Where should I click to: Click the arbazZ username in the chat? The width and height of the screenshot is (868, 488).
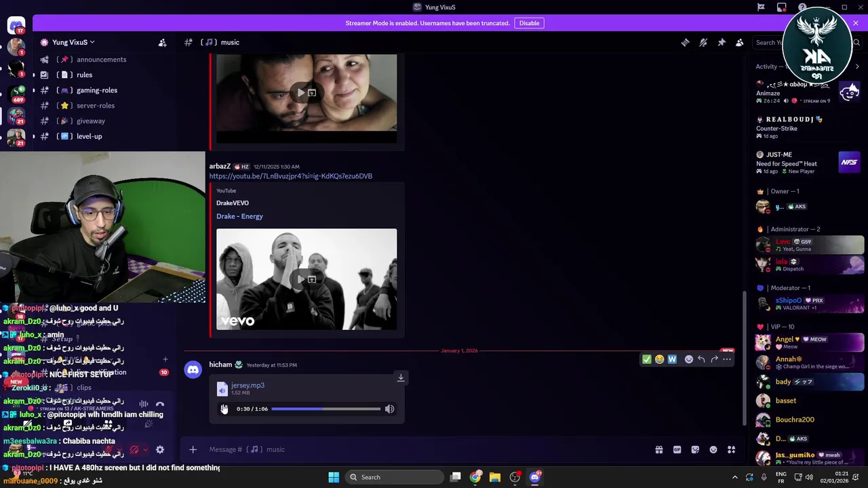(x=220, y=166)
